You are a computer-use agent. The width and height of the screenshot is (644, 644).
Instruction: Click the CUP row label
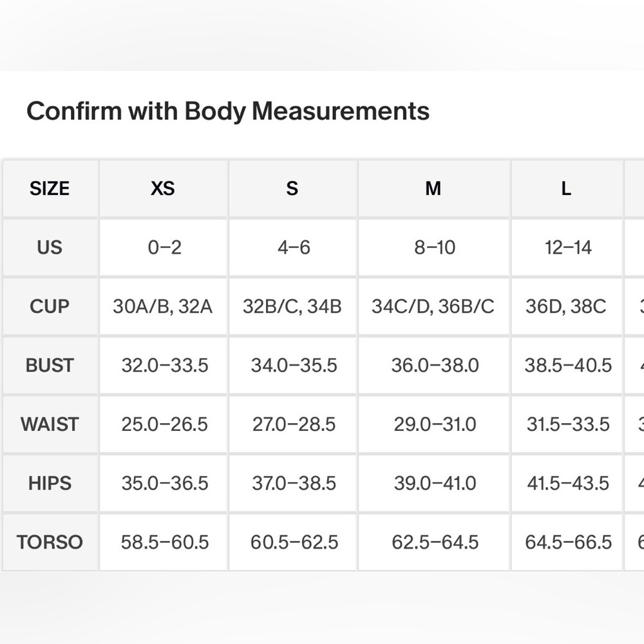[x=50, y=307]
